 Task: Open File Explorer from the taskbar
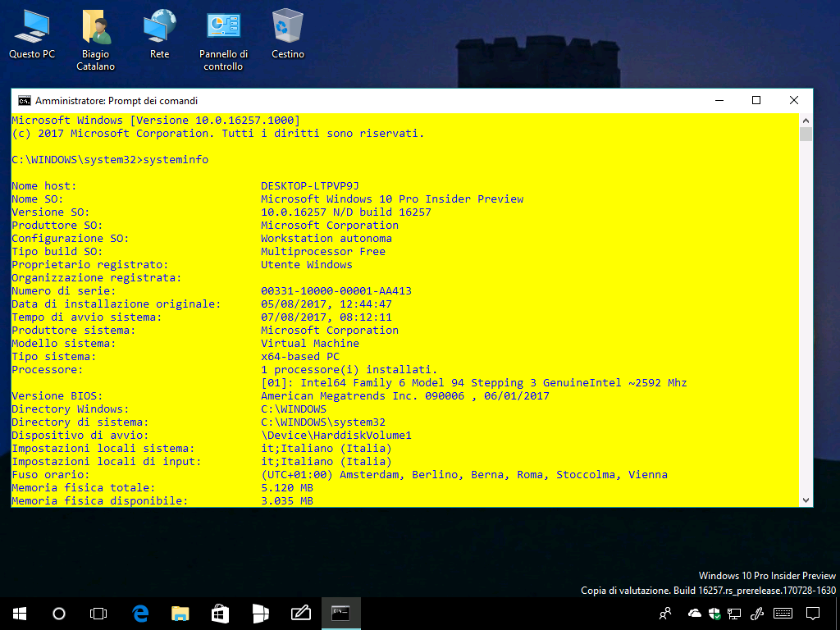(180, 614)
